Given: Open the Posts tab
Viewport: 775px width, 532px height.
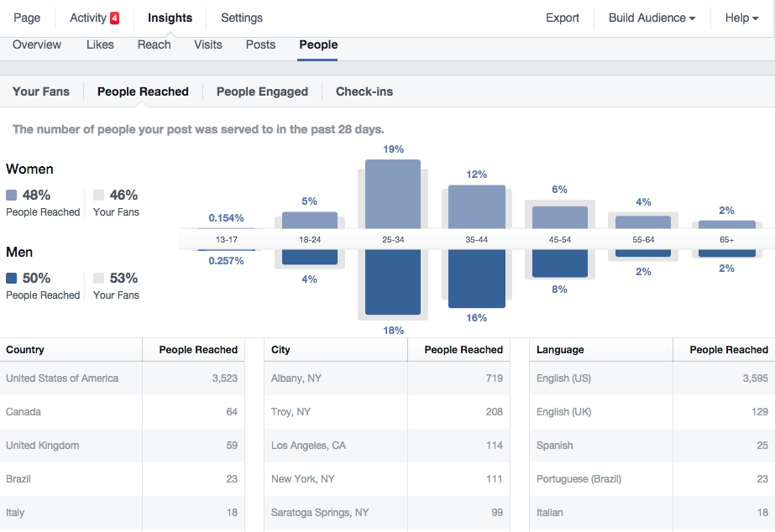Looking at the screenshot, I should coord(260,44).
